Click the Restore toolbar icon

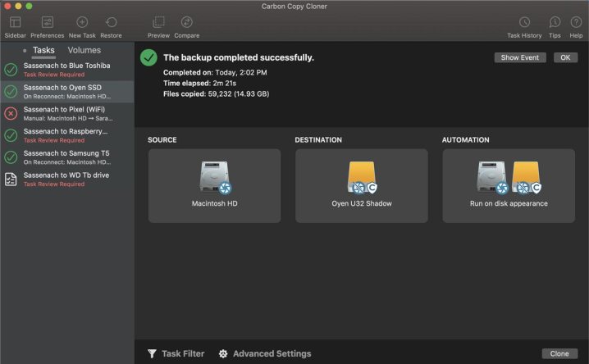(x=111, y=23)
